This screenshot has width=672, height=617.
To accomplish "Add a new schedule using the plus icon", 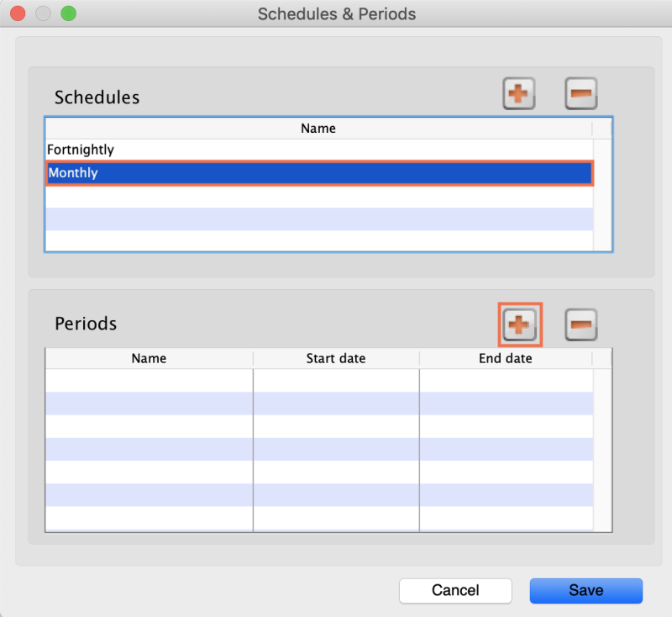I will coord(518,93).
